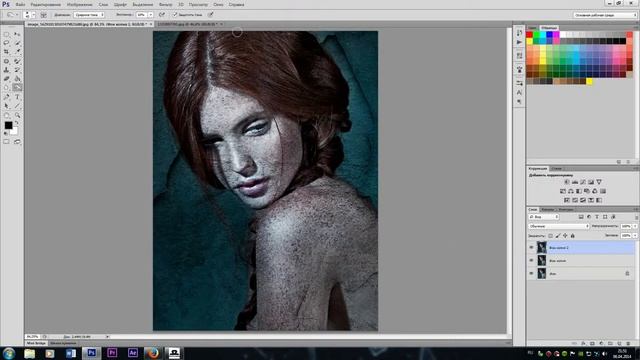Open collapsed Actions panel play icon
Screen dimensions: 640x360
519,42
